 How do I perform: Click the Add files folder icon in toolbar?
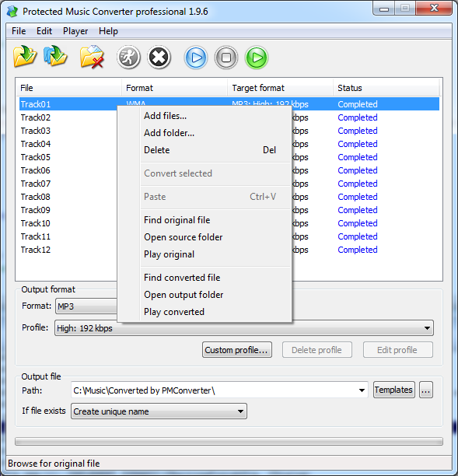[x=25, y=57]
